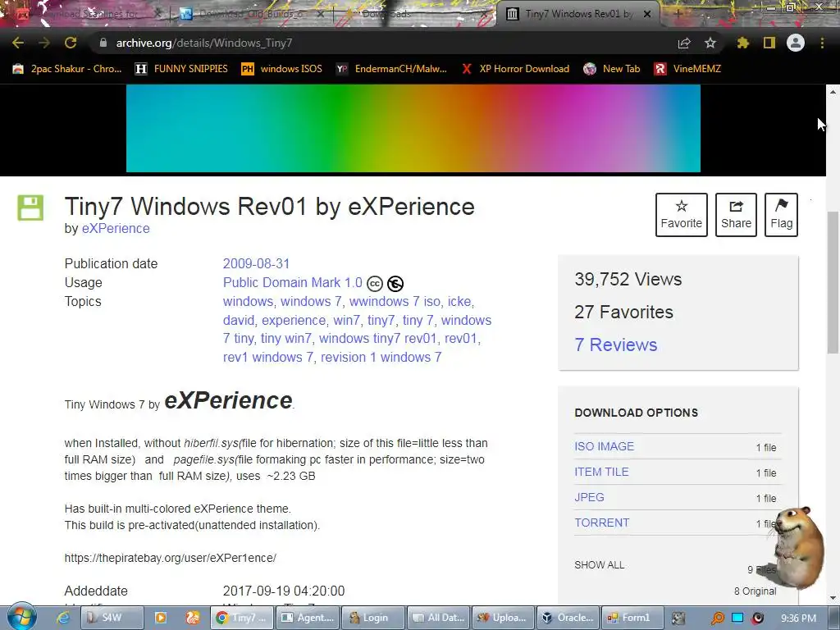Open the Chrome side panel
Screen dimensions: 840x630
point(769,43)
